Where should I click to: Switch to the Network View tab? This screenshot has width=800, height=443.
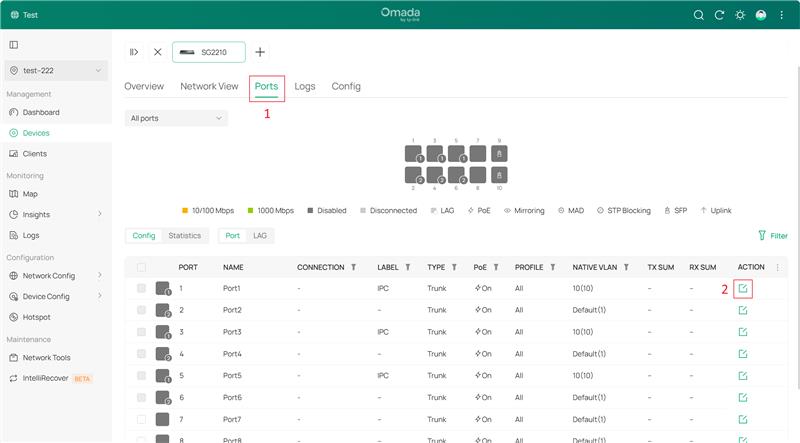point(209,87)
